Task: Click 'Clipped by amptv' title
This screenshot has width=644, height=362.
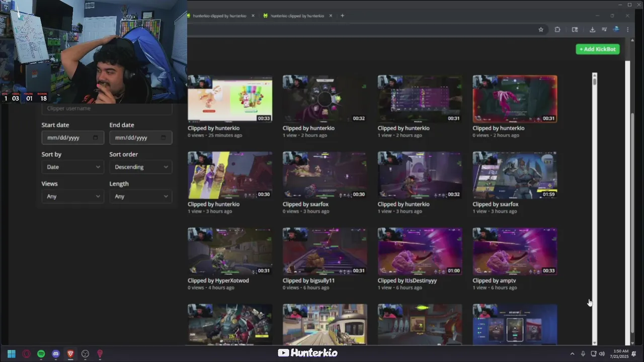Action: click(494, 281)
